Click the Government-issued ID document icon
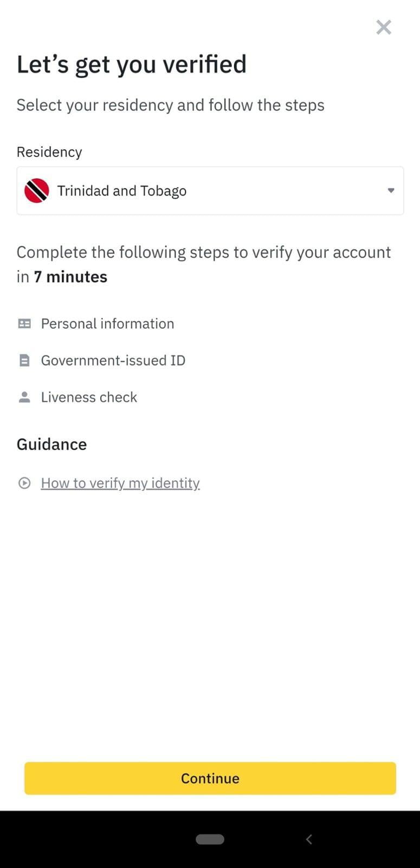The image size is (420, 868). coord(24,361)
